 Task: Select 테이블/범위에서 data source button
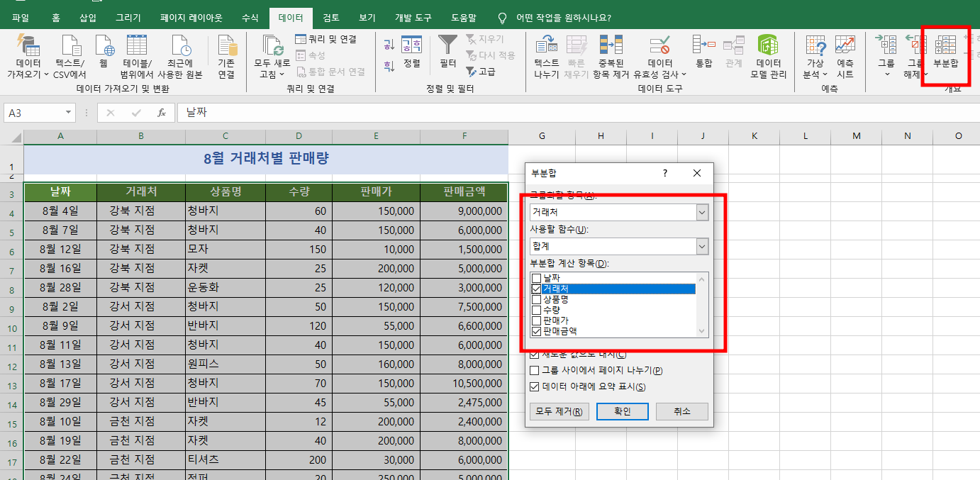coord(137,57)
